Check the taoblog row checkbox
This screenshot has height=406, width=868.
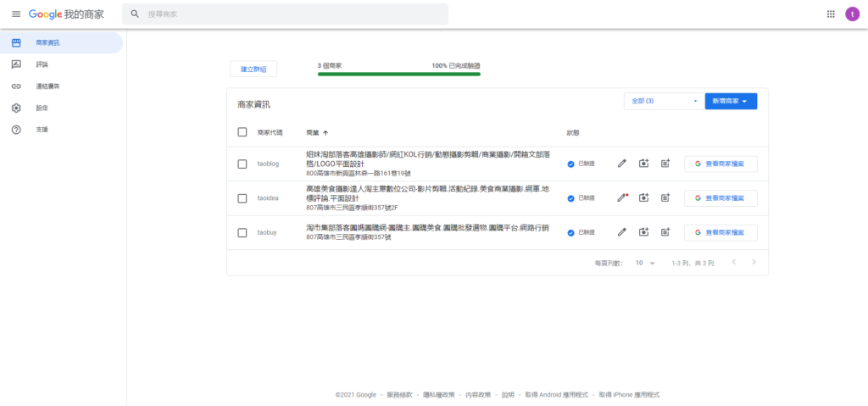[242, 164]
